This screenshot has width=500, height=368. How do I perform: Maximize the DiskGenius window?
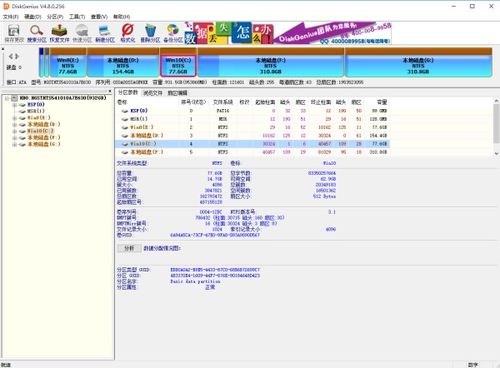tap(472, 6)
